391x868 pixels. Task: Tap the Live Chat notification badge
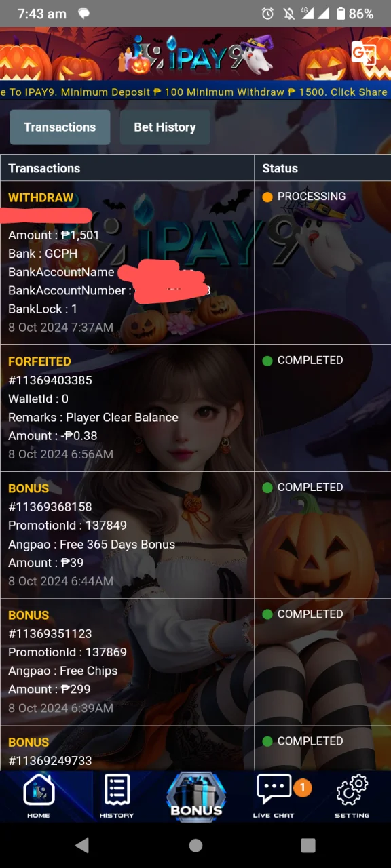[x=302, y=787]
